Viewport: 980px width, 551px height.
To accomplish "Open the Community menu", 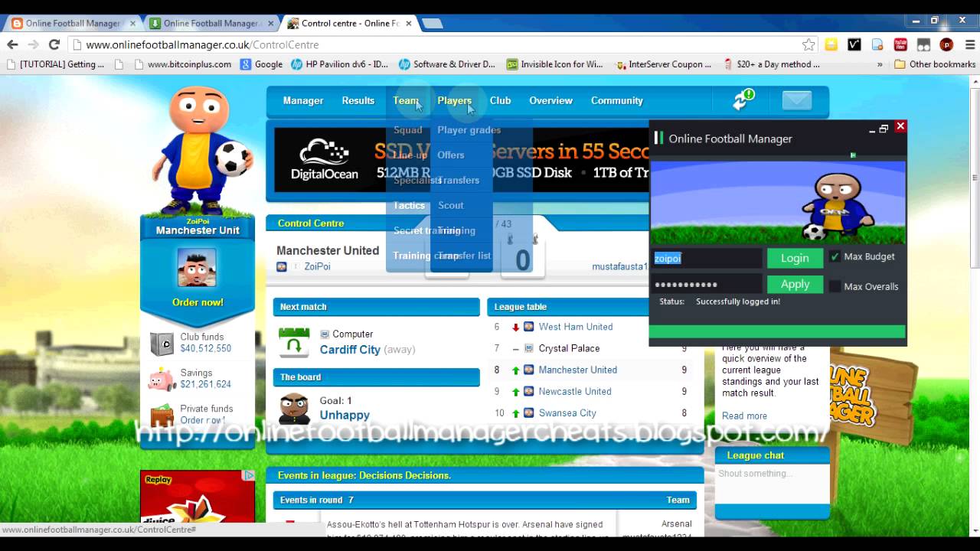I will point(616,100).
